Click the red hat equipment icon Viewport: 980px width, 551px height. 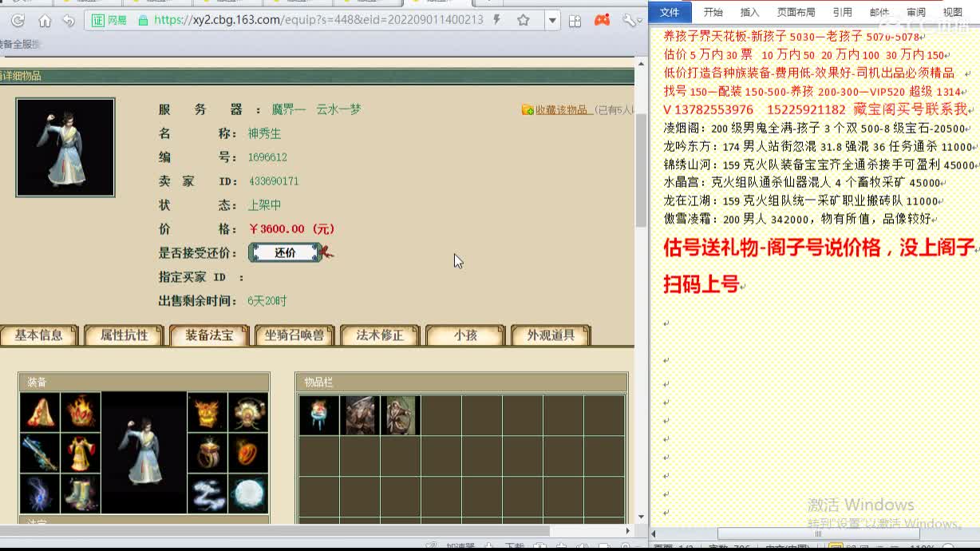pos(40,412)
